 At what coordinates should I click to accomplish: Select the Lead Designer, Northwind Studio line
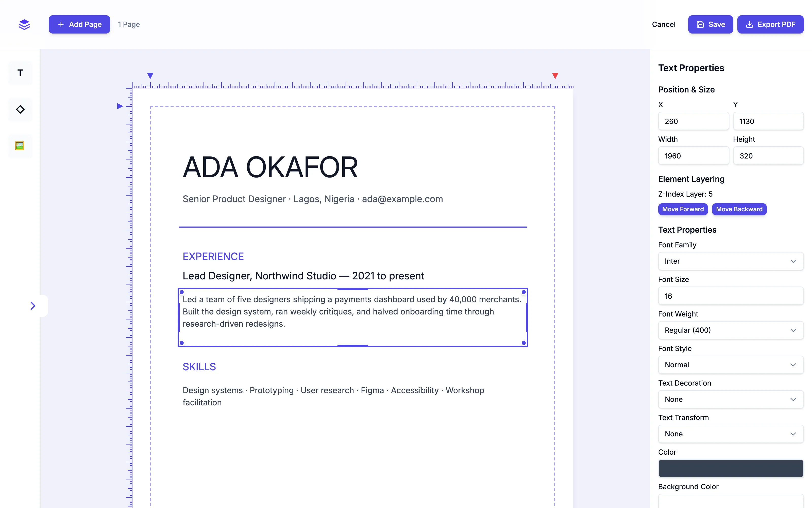303,276
